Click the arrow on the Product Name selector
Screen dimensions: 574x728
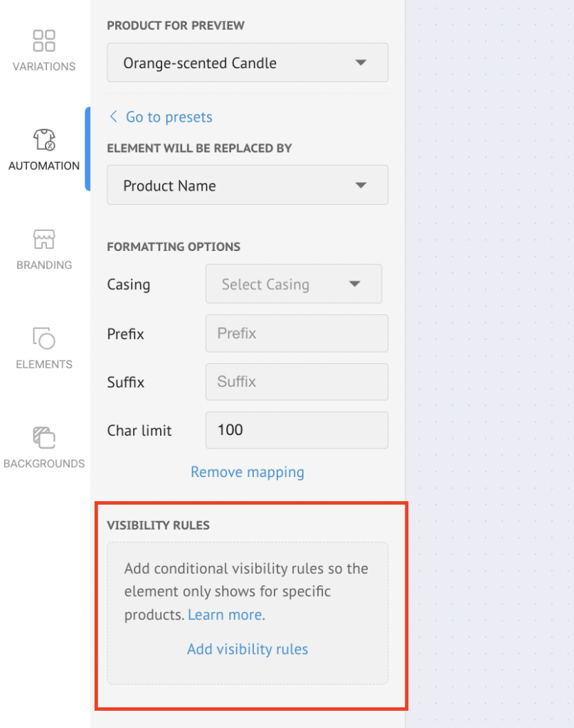(x=361, y=186)
